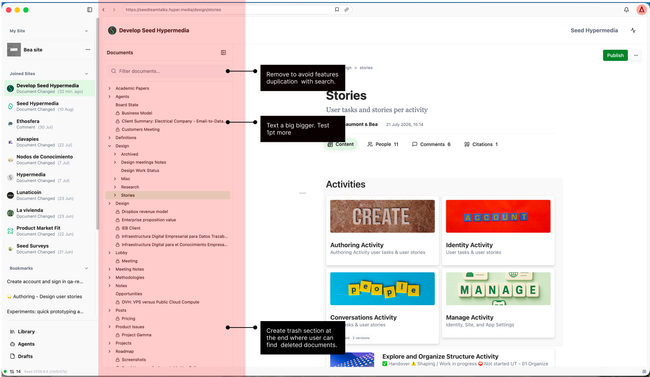Open the Design Work Status document
Viewport: 650px width, 377px height.
140,170
